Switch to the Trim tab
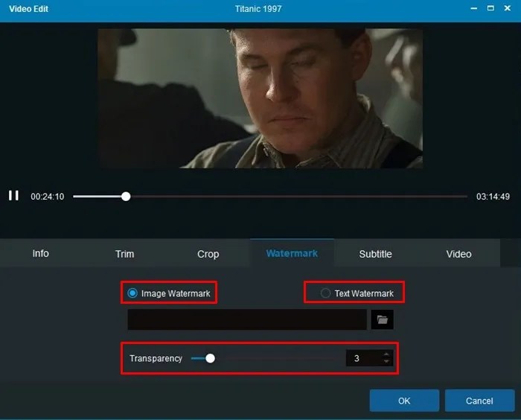Viewport: 521px width, 420px height. (x=124, y=254)
